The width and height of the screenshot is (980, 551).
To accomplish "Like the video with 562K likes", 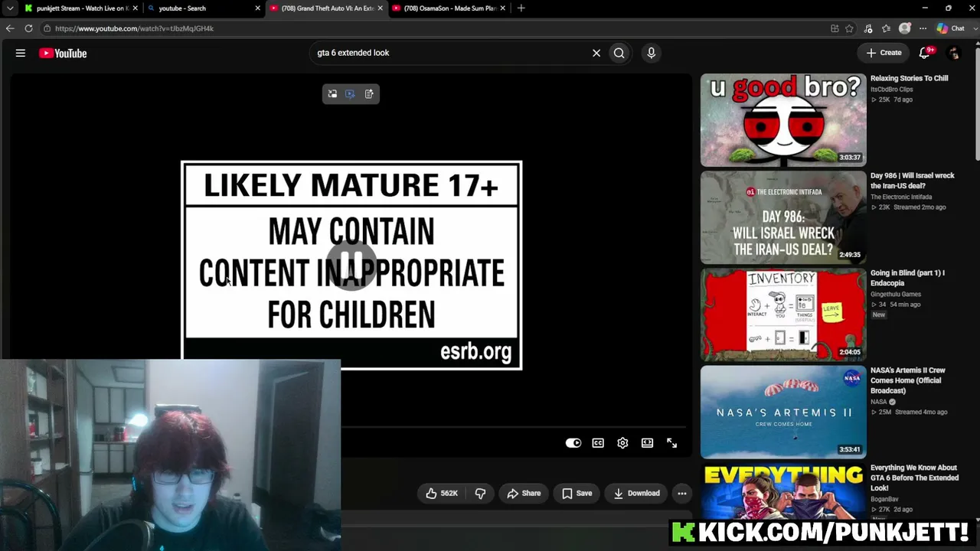I will click(x=442, y=494).
